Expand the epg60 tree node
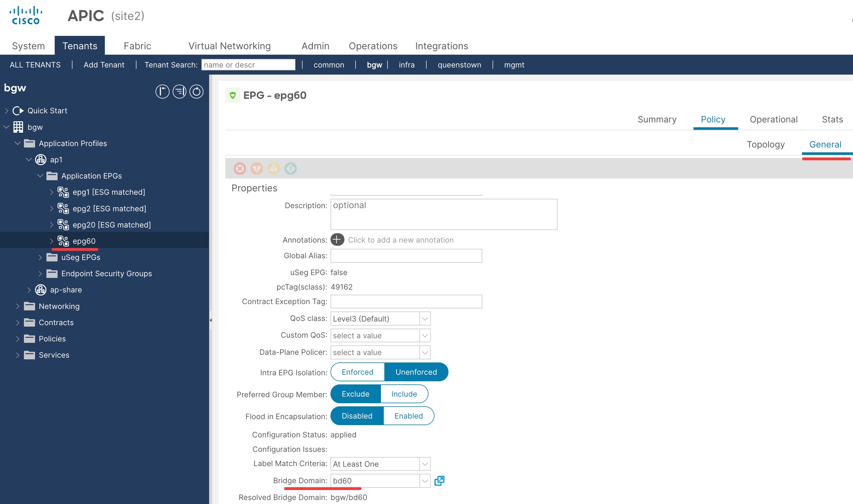This screenshot has height=504, width=853. 52,241
